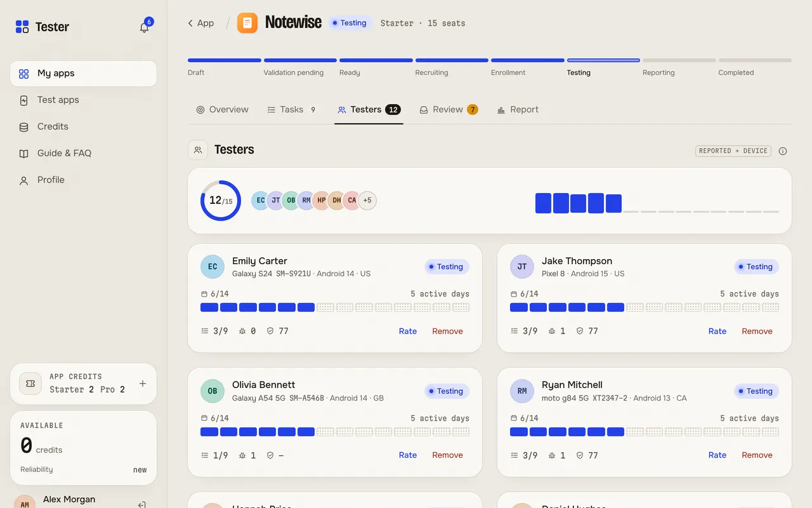Remove Jake Thompson from testers
The height and width of the screenshot is (508, 812).
tap(757, 331)
